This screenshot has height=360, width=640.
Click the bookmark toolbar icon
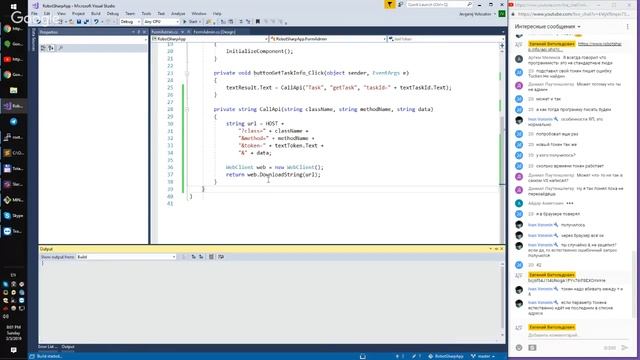coord(258,22)
